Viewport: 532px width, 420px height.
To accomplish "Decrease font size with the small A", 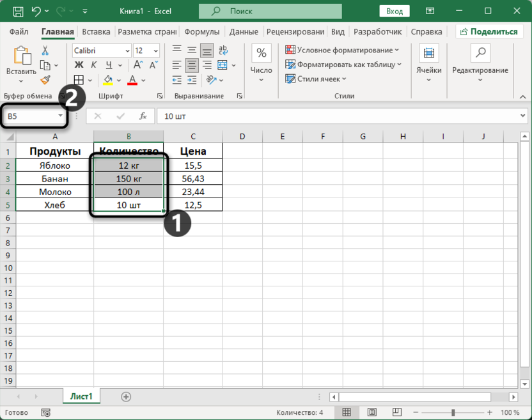I will click(x=153, y=65).
